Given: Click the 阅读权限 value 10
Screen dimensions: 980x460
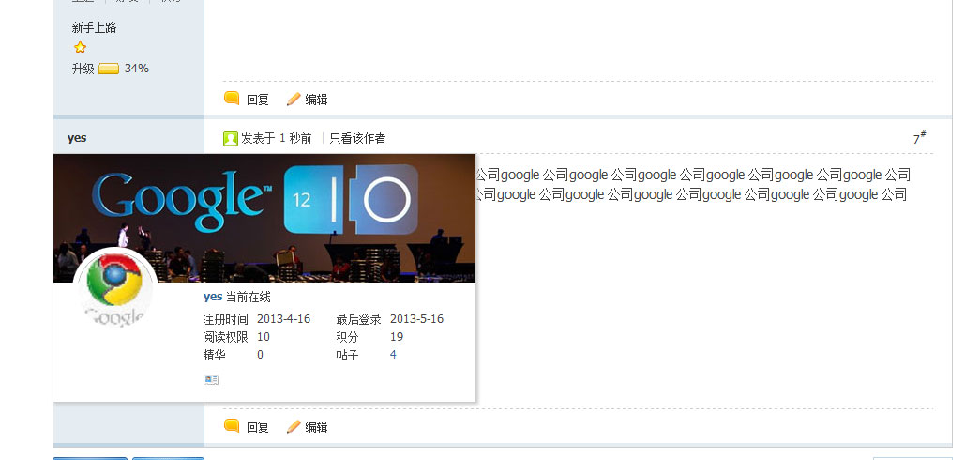Looking at the screenshot, I should 264,337.
